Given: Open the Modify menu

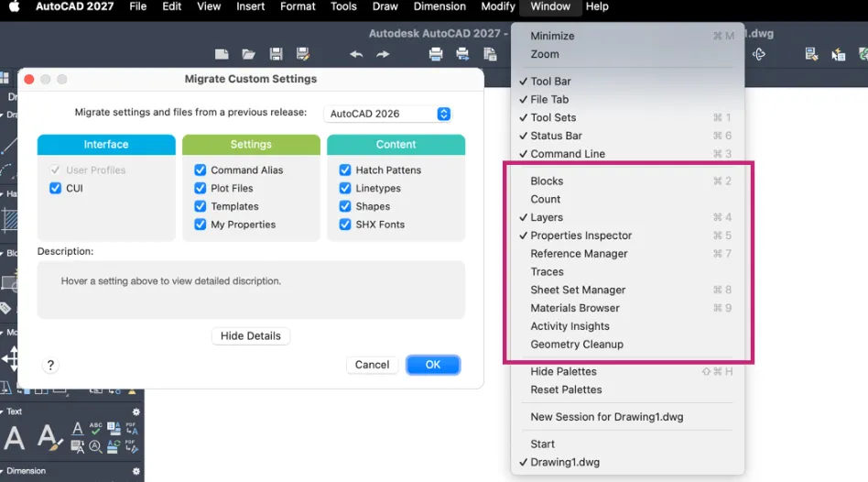Looking at the screenshot, I should point(498,6).
